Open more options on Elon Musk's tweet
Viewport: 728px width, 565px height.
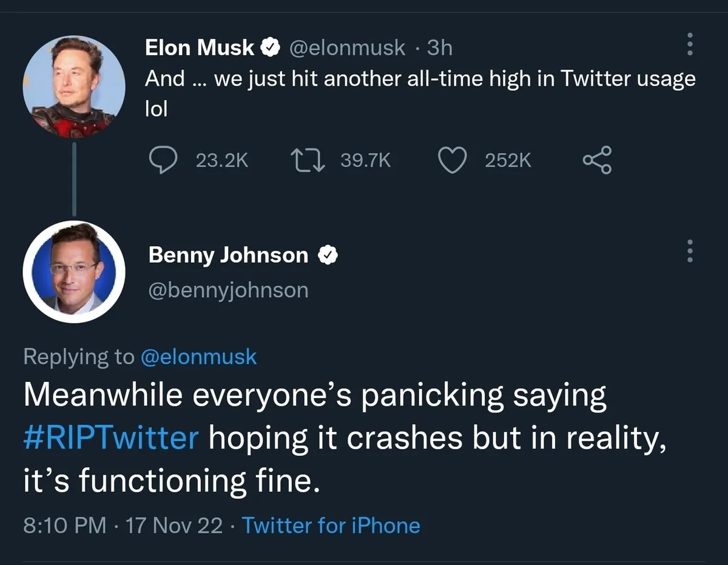(x=689, y=44)
